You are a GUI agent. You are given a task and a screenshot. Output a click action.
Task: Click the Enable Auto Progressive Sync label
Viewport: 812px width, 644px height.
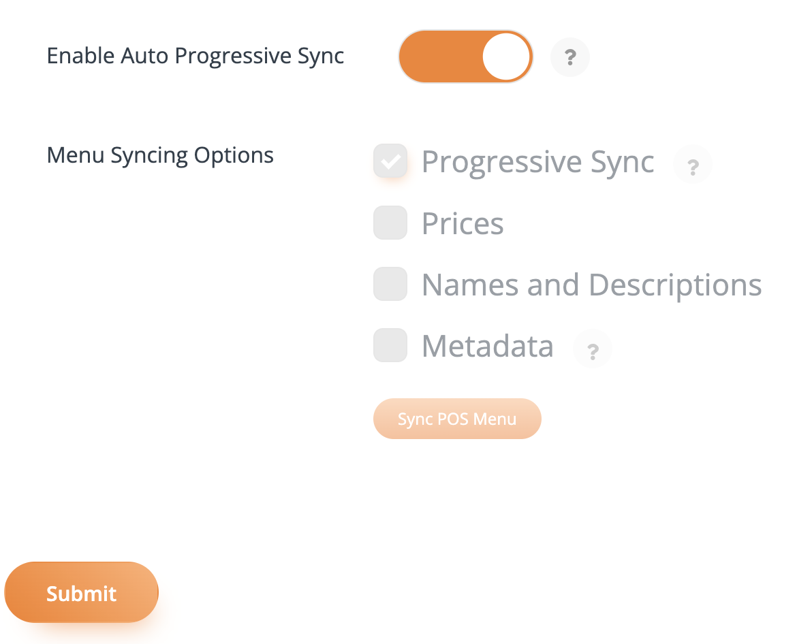pyautogui.click(x=195, y=56)
